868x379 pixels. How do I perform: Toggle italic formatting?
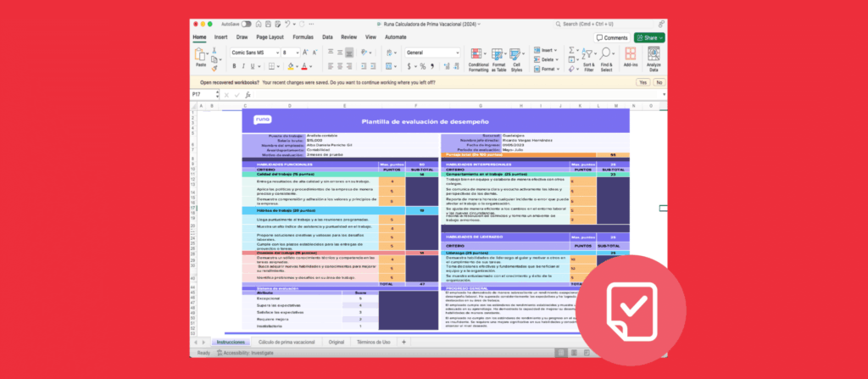click(243, 66)
